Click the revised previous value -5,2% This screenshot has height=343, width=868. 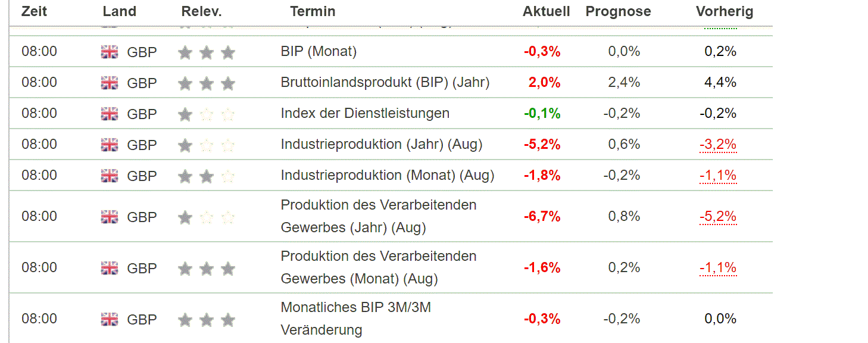[x=718, y=217]
